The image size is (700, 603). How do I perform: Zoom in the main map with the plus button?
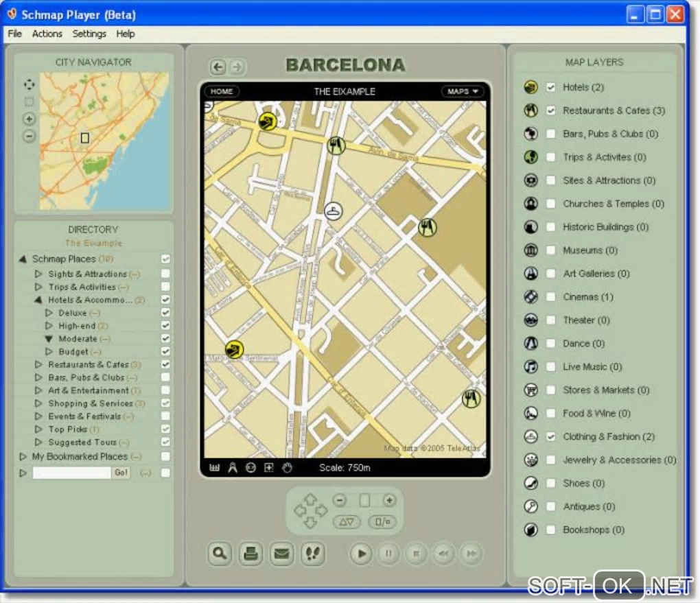click(389, 500)
